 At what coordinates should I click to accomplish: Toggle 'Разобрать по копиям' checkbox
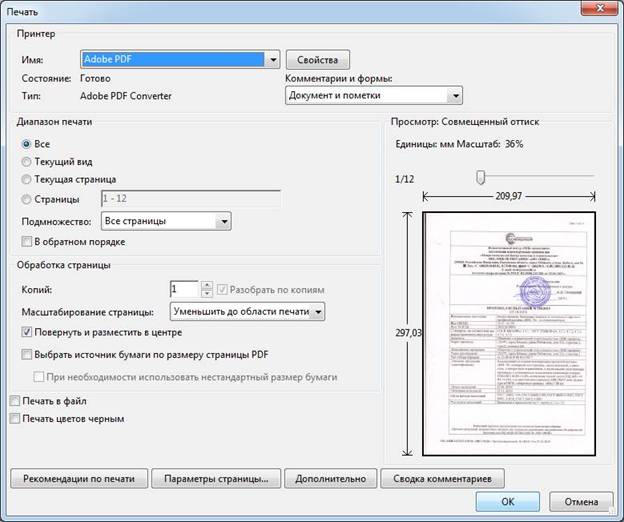click(222, 290)
